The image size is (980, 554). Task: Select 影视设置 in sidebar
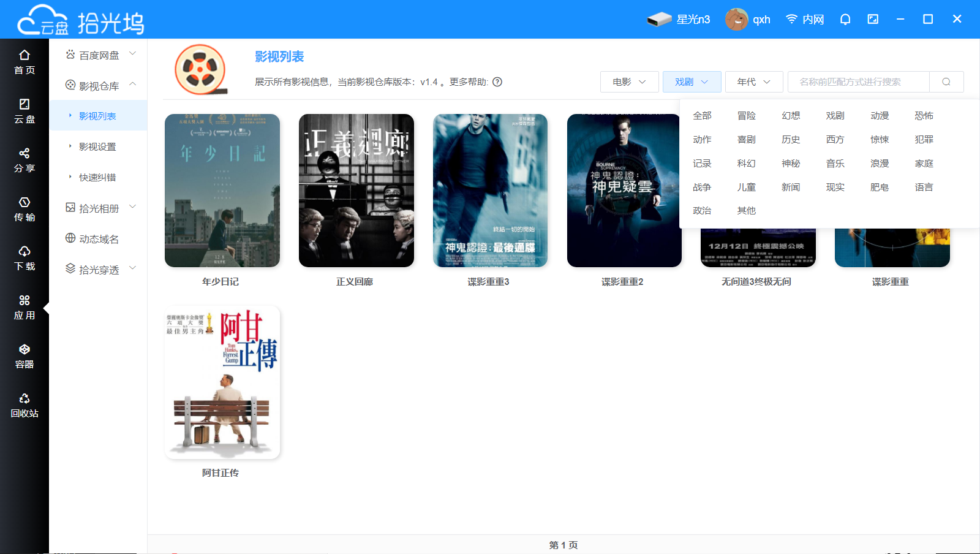(98, 146)
